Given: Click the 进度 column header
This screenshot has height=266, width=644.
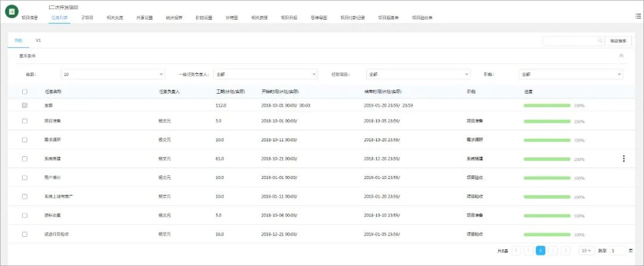Looking at the screenshot, I should tap(528, 91).
